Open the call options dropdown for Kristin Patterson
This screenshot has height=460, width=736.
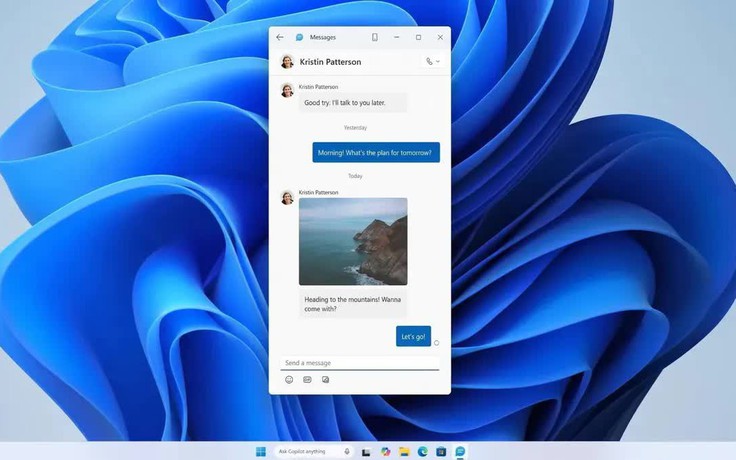point(433,61)
